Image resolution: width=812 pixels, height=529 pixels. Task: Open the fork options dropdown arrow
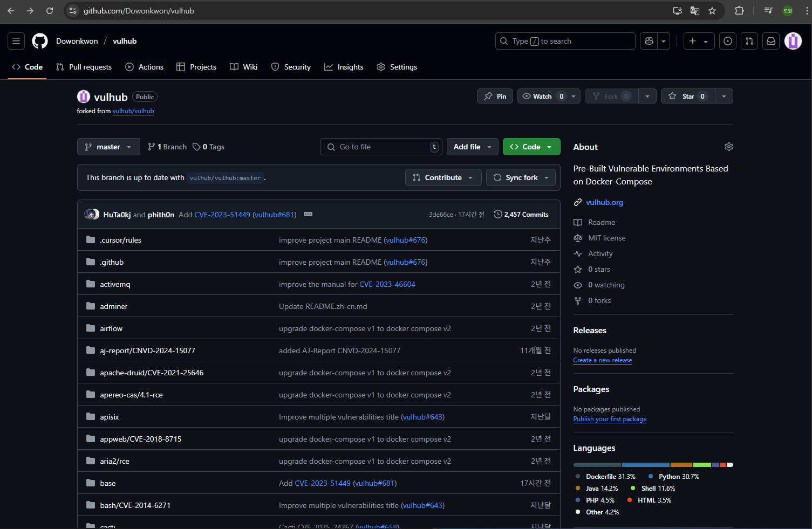(x=647, y=96)
